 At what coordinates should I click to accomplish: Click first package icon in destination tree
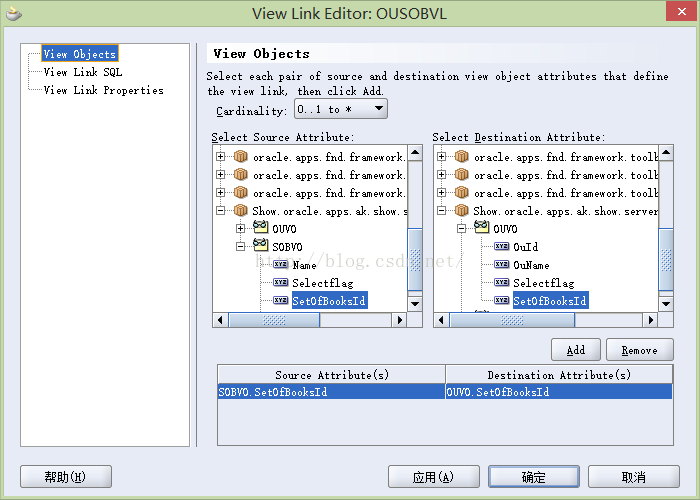(462, 156)
